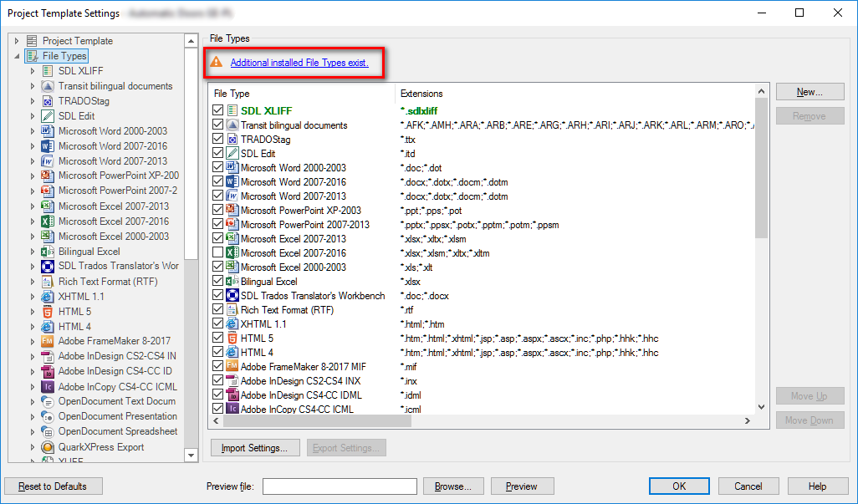858x504 pixels.
Task: Click the warning triangle icon above the list
Action: (x=217, y=62)
